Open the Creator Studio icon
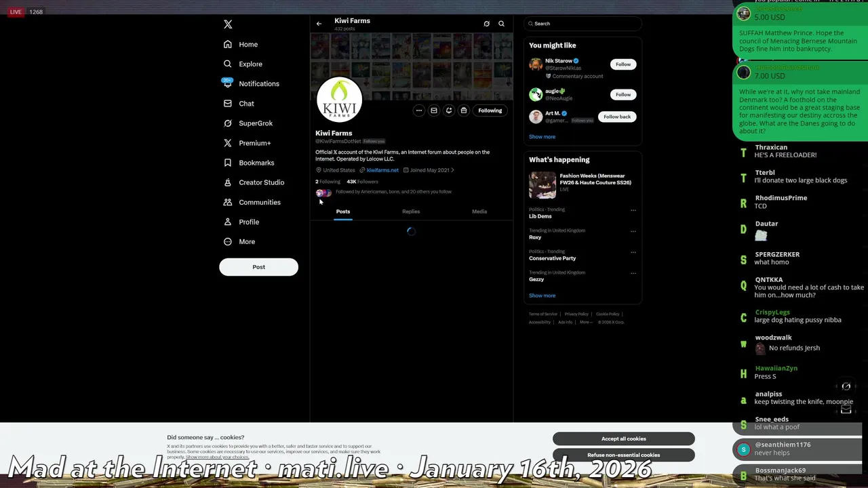868x488 pixels. [x=228, y=182]
